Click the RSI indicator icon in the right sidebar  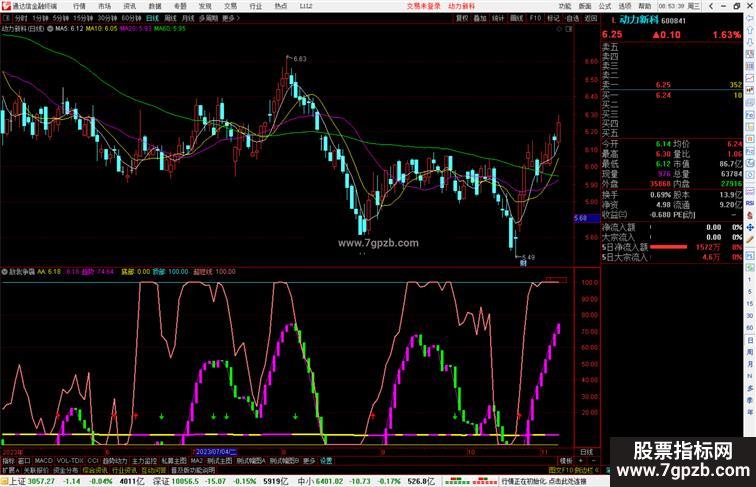pyautogui.click(x=750, y=203)
